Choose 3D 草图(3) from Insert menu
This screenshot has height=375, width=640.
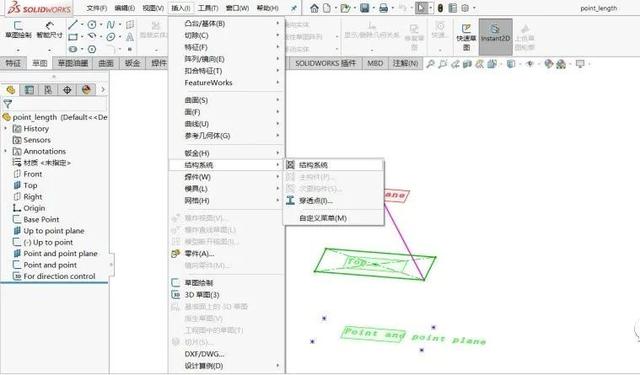[227, 295]
